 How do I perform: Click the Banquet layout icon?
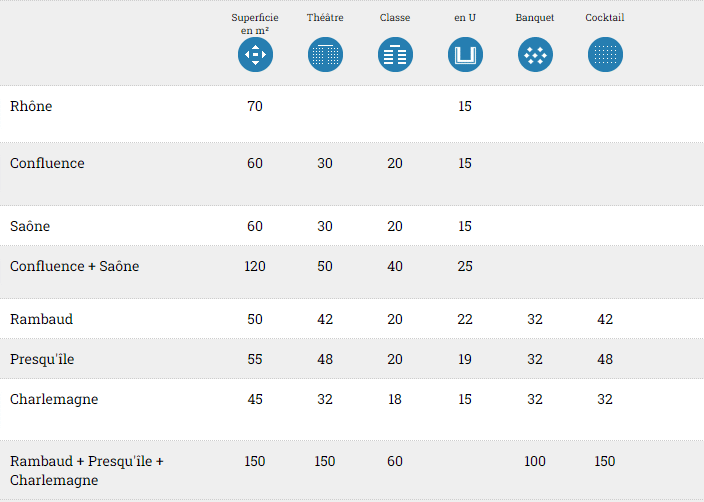[535, 54]
